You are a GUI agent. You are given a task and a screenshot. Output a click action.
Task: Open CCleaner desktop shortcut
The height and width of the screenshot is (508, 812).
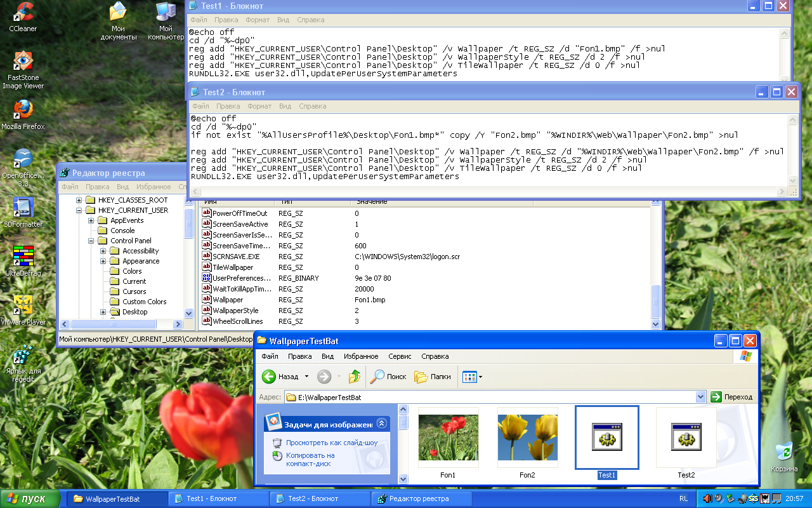tap(23, 13)
